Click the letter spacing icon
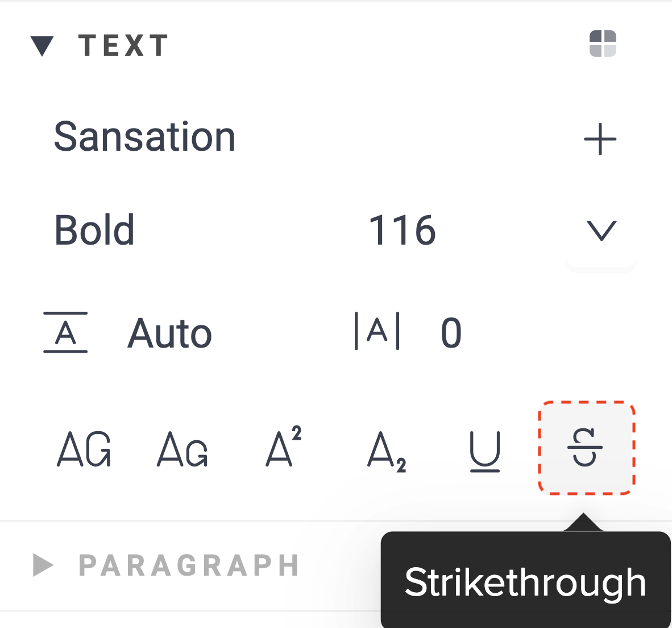The image size is (672, 628). tap(377, 330)
